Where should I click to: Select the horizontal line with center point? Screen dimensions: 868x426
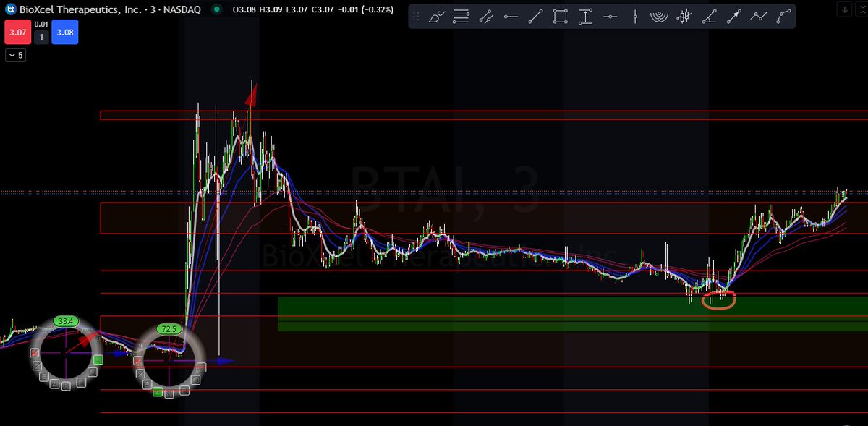pyautogui.click(x=610, y=17)
